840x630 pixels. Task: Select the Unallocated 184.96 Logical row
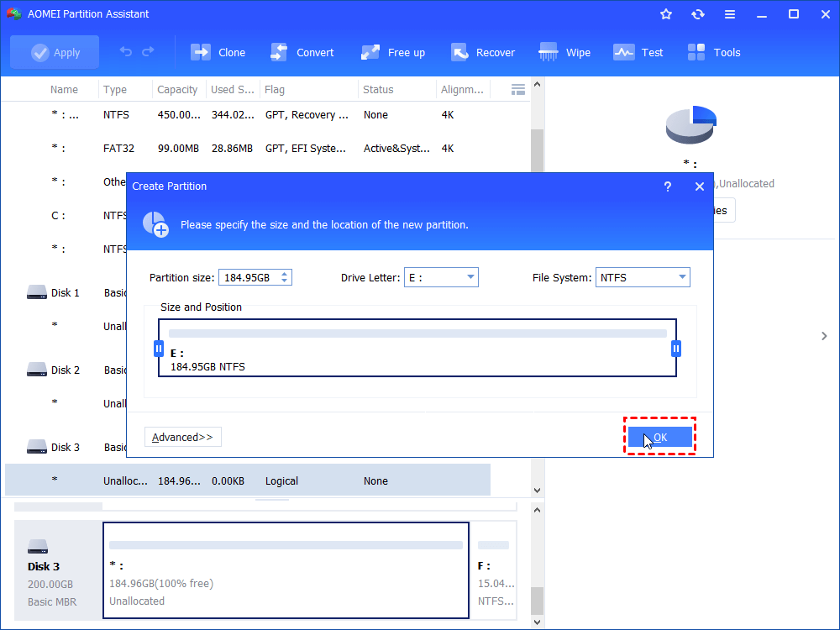(248, 480)
